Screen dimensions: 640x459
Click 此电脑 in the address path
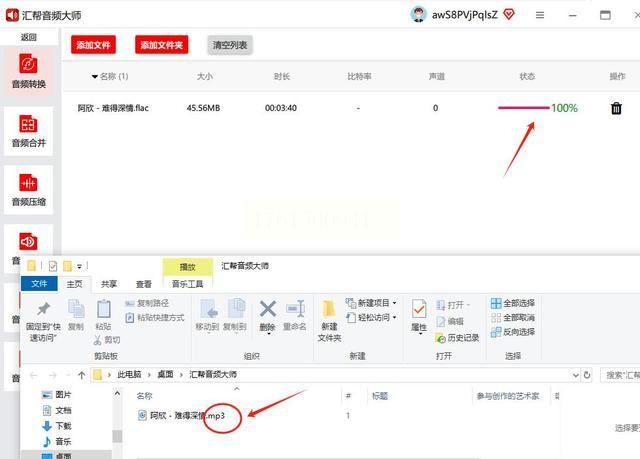pyautogui.click(x=129, y=375)
